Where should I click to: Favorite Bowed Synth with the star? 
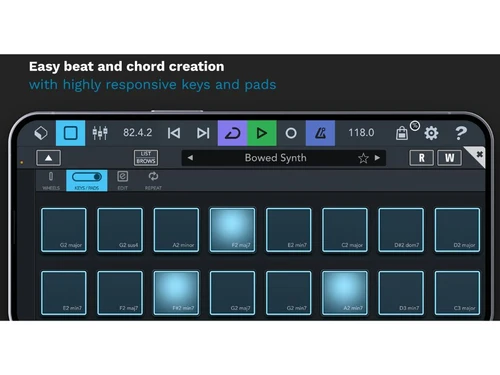pyautogui.click(x=363, y=158)
